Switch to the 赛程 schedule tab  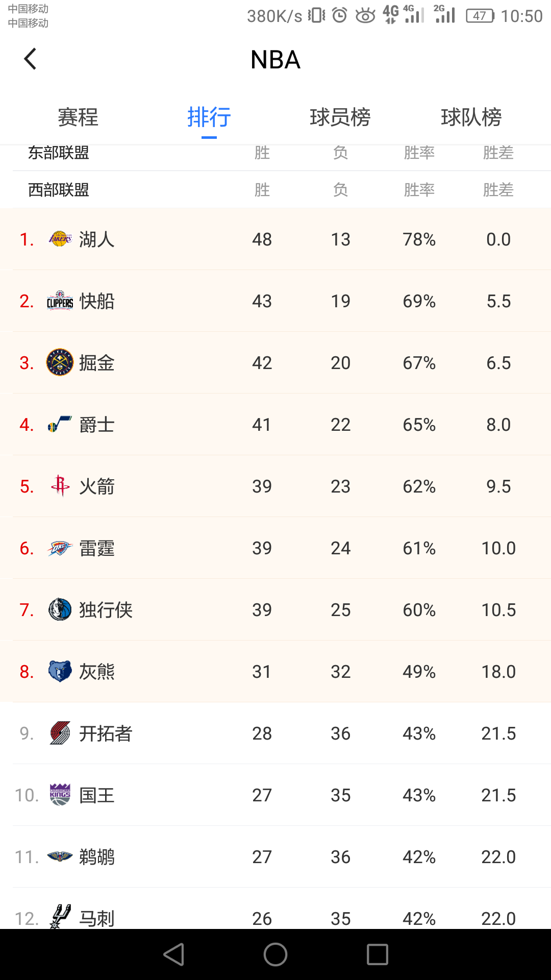pos(78,117)
